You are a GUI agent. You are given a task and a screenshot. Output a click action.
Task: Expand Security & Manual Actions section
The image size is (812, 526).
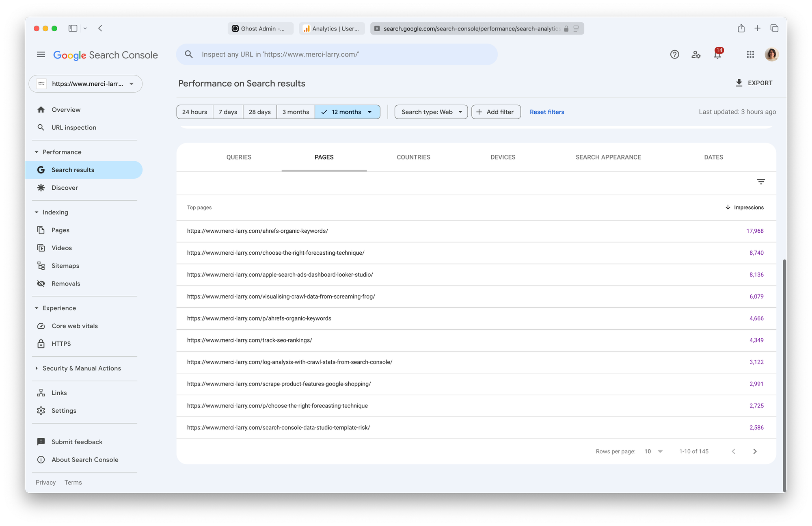pyautogui.click(x=82, y=368)
